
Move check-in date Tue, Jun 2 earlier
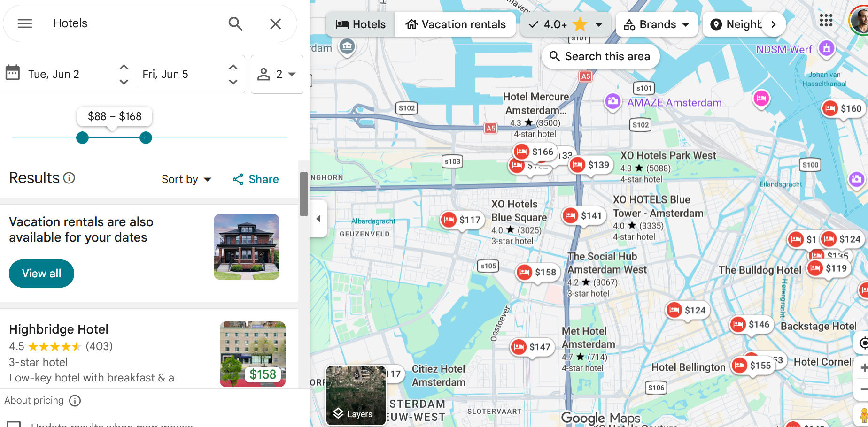(124, 82)
